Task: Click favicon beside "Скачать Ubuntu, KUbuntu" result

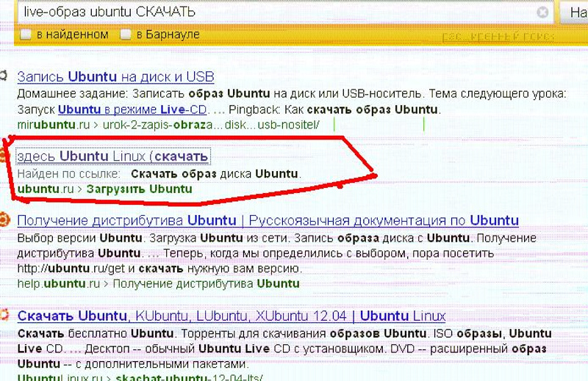Action: [x=4, y=315]
